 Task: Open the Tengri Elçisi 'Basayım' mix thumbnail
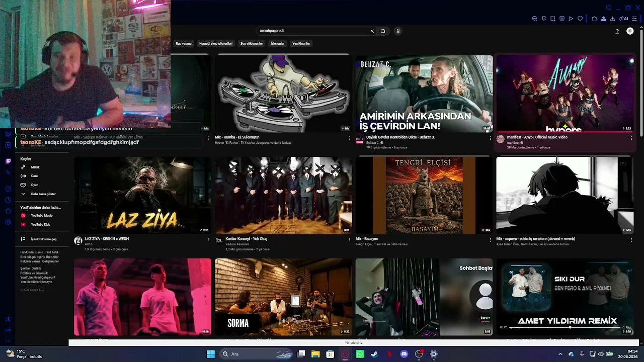[x=424, y=195]
